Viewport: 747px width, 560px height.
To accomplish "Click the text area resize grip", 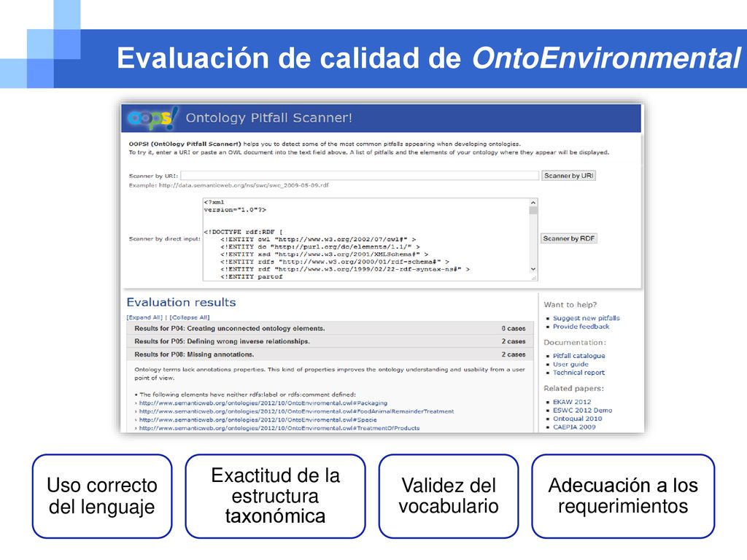I will click(x=534, y=278).
